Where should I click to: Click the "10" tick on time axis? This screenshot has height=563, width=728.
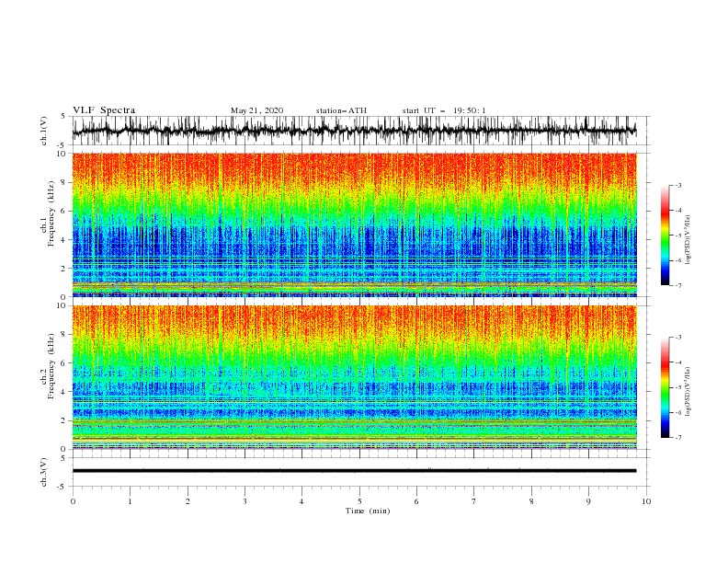[646, 501]
